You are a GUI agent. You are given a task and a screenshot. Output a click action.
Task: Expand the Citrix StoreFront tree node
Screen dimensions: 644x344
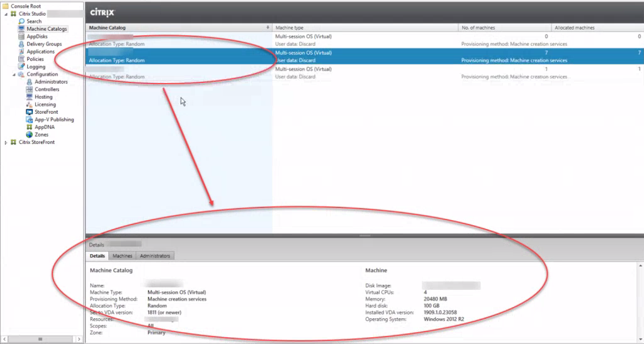(x=6, y=142)
